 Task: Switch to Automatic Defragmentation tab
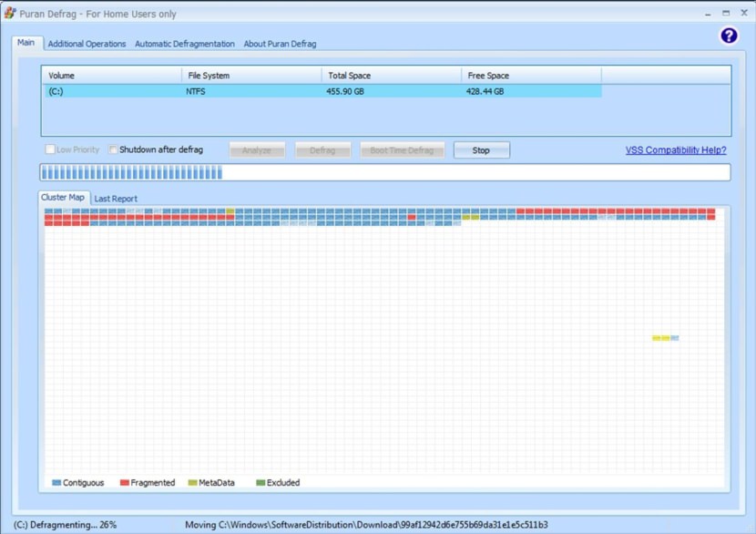185,44
